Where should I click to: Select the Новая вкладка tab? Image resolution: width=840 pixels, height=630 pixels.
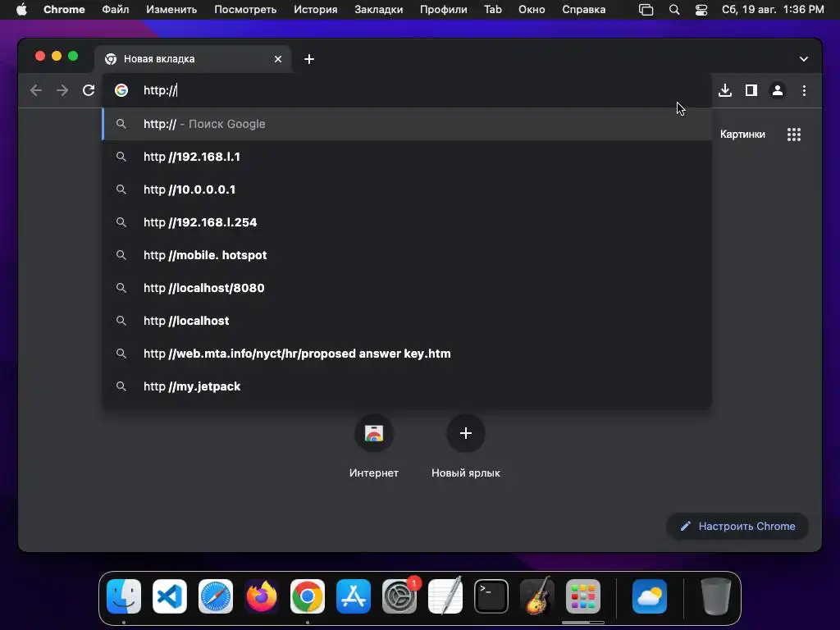pos(193,59)
